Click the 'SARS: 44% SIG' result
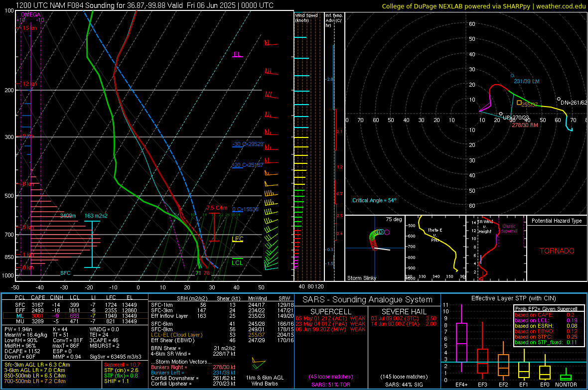This screenshot has height=390, width=588. (404, 385)
